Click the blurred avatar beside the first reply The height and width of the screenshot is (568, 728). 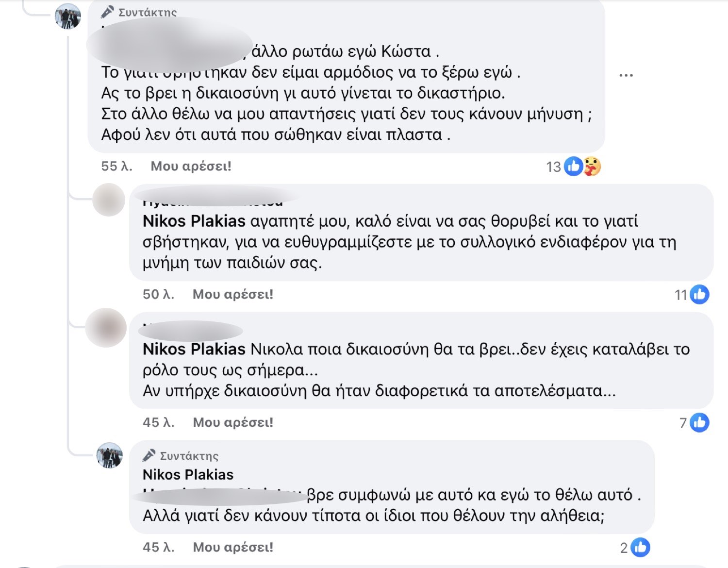(x=109, y=200)
